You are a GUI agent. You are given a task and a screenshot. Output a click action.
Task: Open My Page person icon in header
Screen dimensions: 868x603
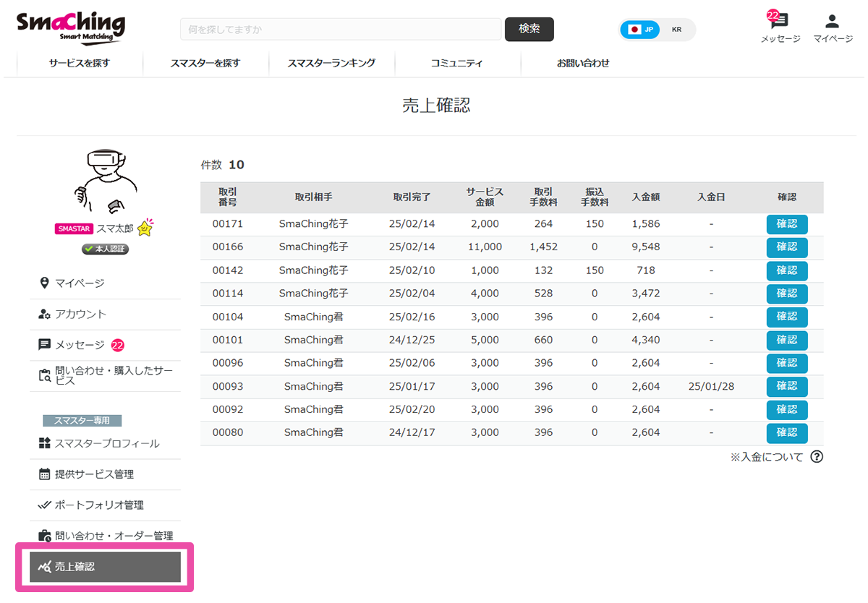point(833,22)
